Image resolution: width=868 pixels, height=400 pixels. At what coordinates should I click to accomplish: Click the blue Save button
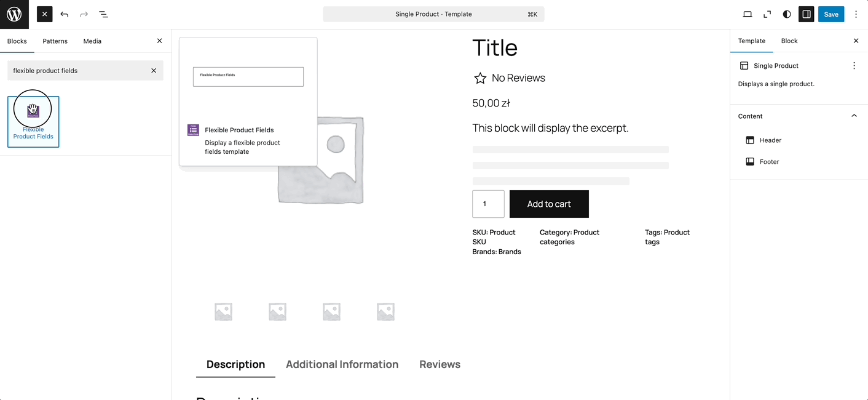pos(831,14)
